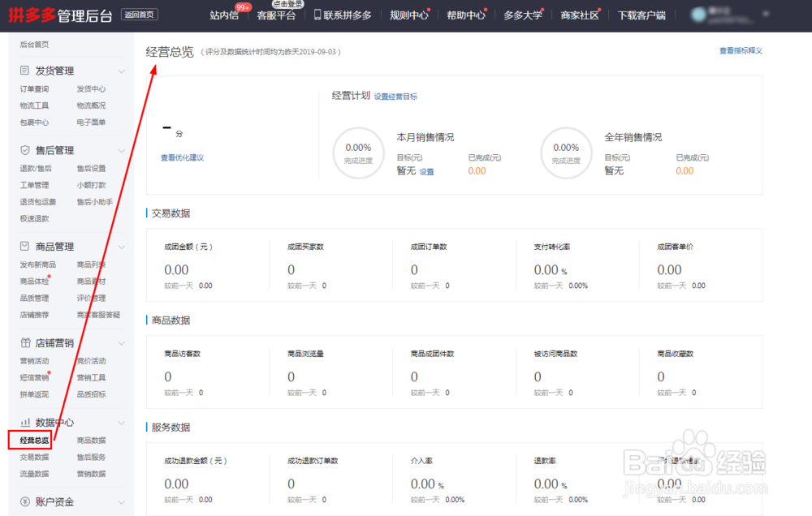Open 流量数据 in sidebar
The height and width of the screenshot is (516, 812).
(34, 474)
